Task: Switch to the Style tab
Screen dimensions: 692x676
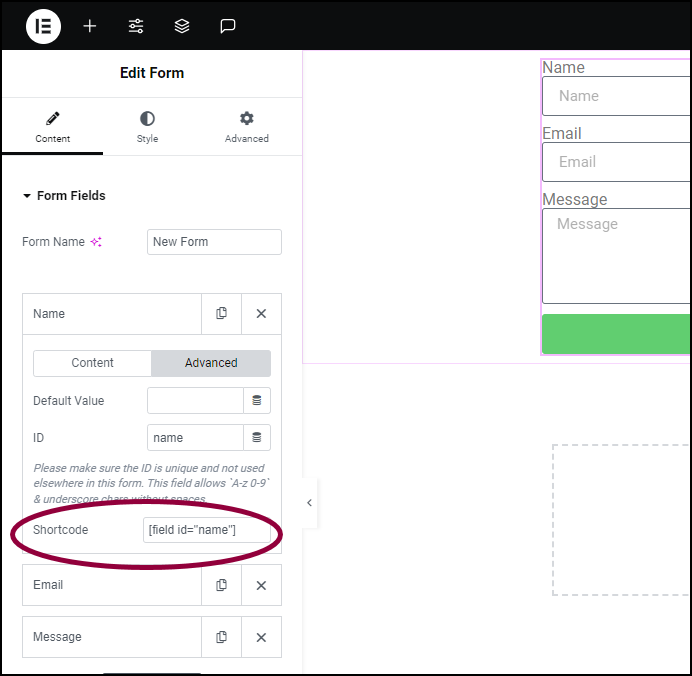Action: 147,127
